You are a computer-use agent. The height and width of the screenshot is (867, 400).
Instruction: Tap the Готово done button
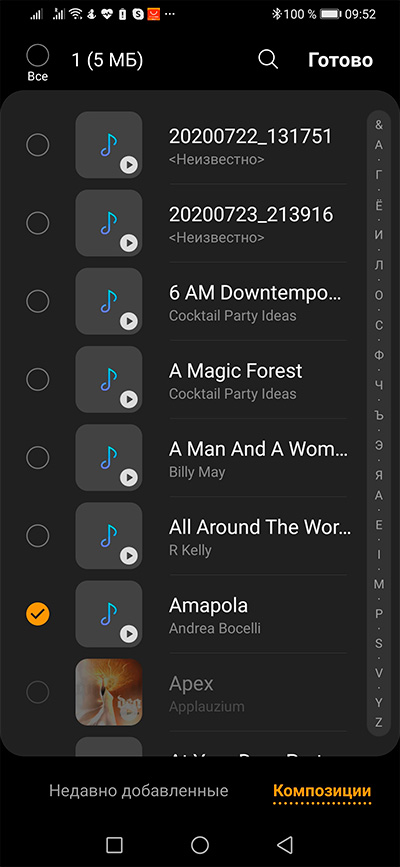pyautogui.click(x=340, y=60)
